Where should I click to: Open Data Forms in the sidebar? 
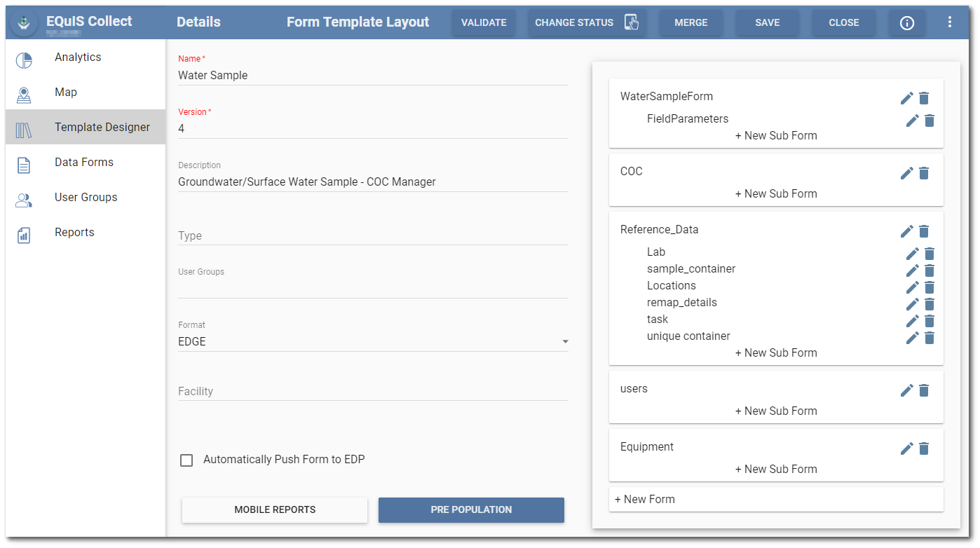pos(86,163)
